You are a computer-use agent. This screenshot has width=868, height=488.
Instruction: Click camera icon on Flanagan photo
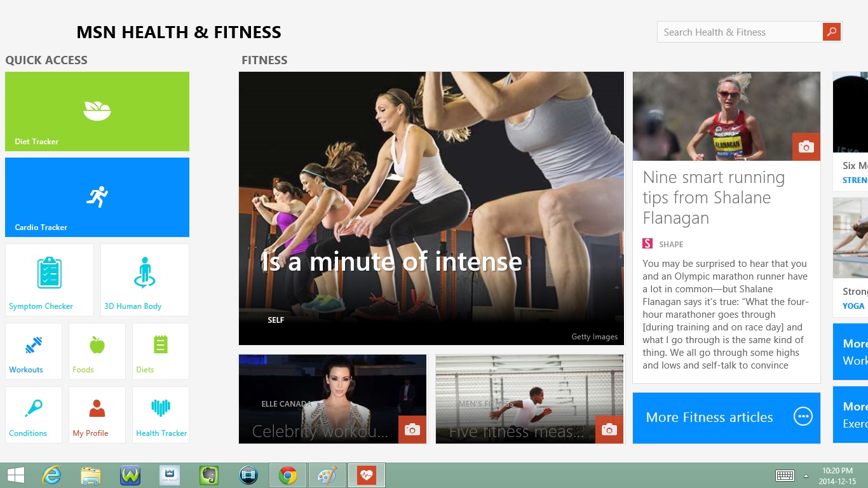coord(806,147)
